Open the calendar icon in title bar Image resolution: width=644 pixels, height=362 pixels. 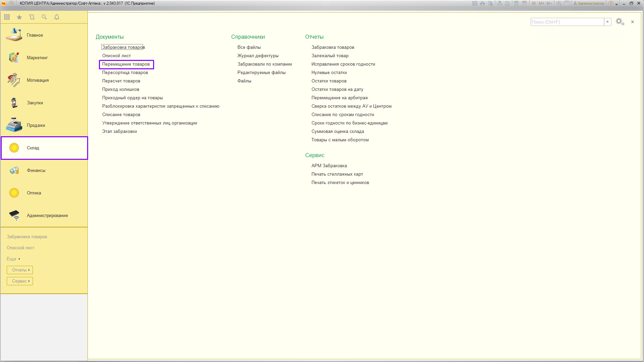click(x=524, y=3)
